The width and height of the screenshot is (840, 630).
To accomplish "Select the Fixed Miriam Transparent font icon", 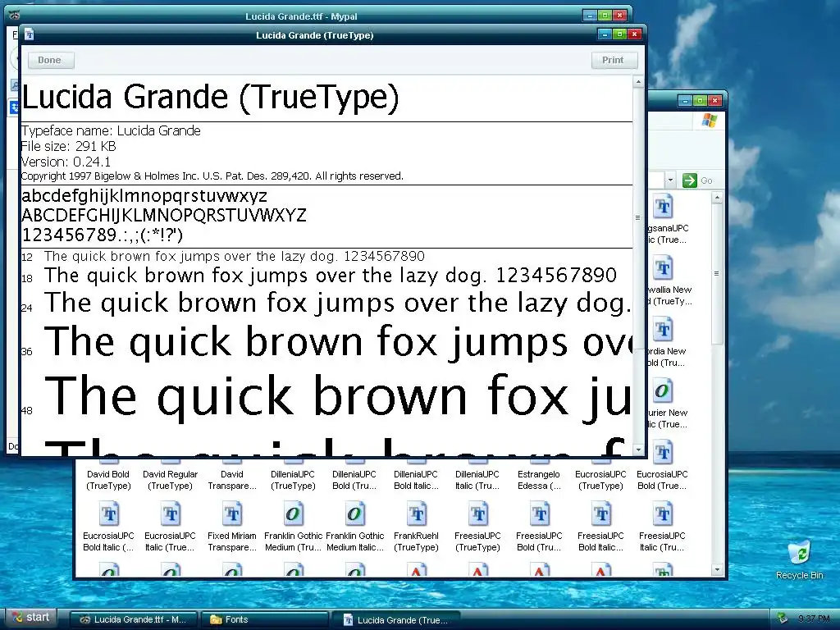I will coord(232,514).
